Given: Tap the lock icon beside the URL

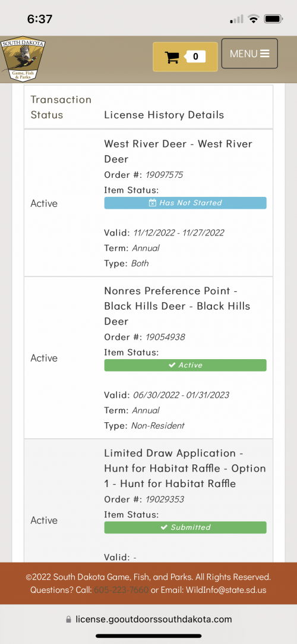Looking at the screenshot, I should (x=68, y=620).
